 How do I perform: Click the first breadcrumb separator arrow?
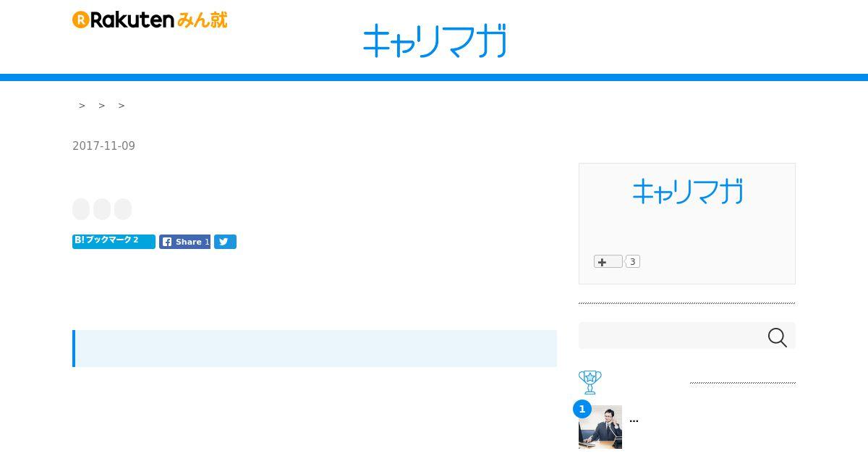coord(82,106)
